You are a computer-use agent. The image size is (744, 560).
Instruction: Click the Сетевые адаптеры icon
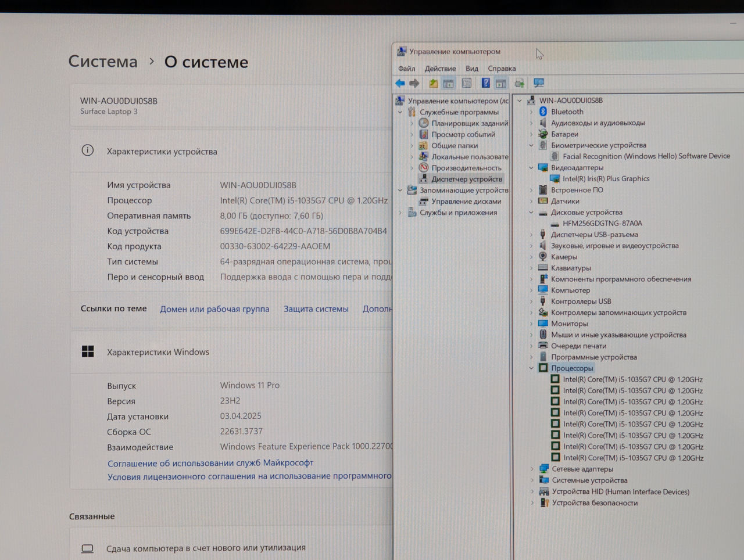(544, 469)
